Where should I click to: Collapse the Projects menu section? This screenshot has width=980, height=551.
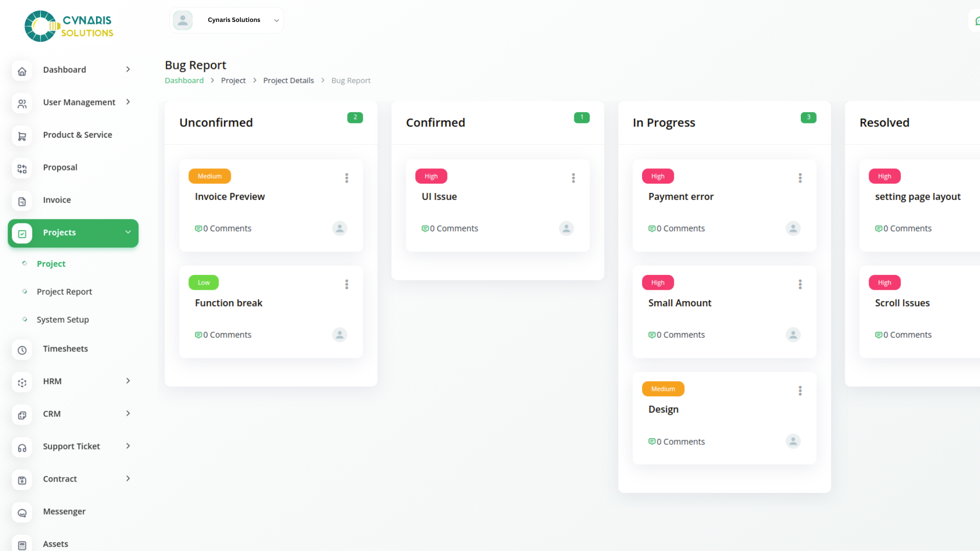click(x=128, y=232)
